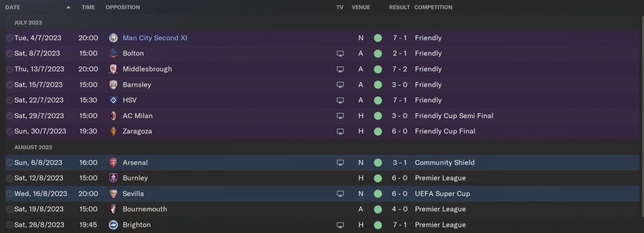
Task: Click the TV icon on the Middlesbrough row
Action: (x=340, y=69)
